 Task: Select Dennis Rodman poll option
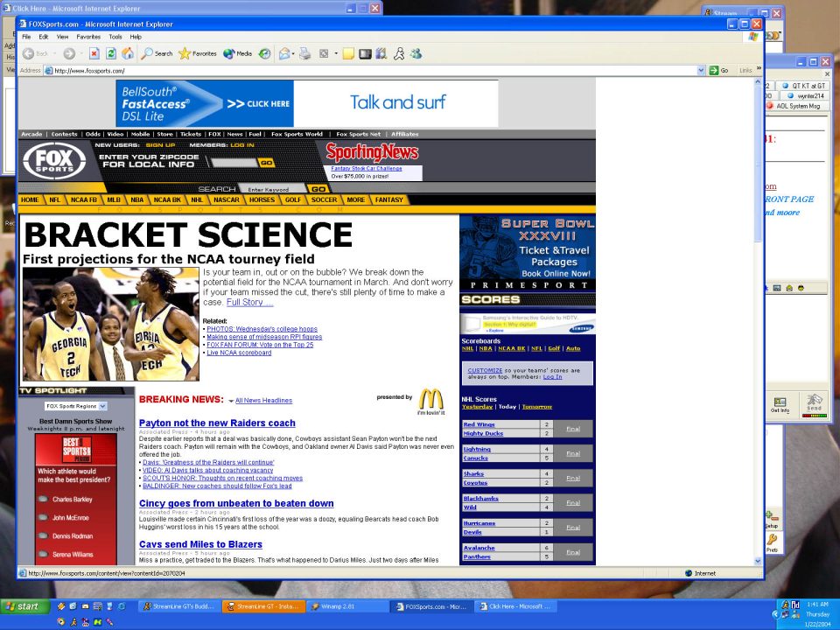(x=44, y=535)
